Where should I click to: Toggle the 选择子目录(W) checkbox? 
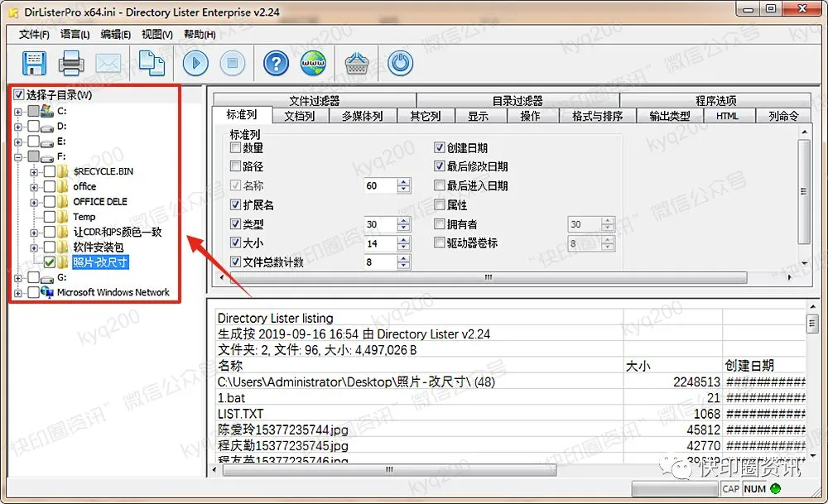click(19, 95)
